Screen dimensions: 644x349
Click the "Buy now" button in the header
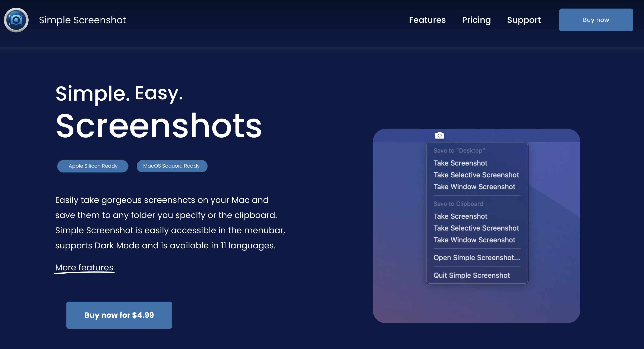coord(596,20)
